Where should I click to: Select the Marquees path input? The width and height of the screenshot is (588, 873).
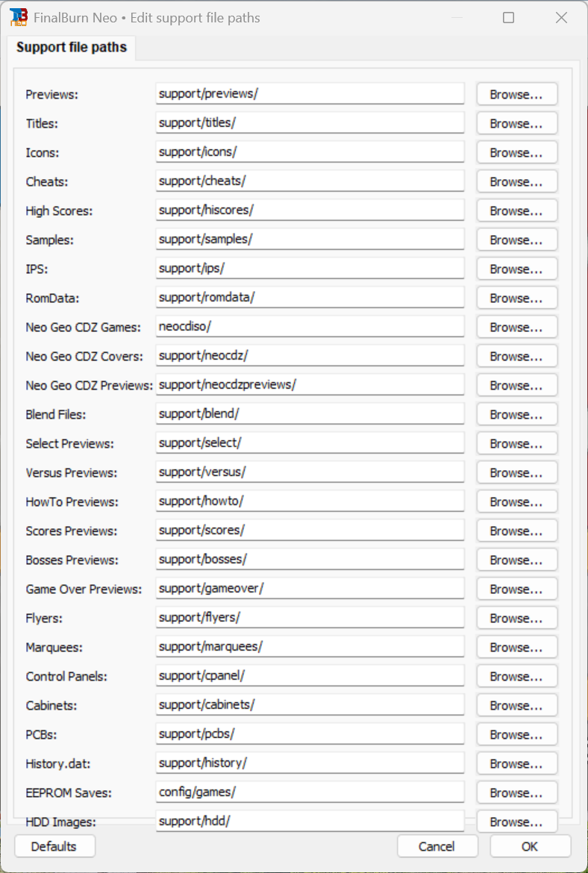(310, 647)
